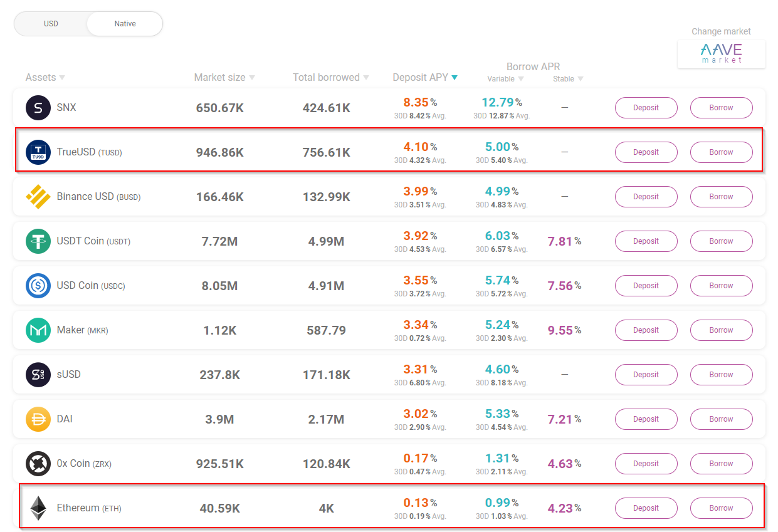Borrow USDT Coin
Viewport: 778px width, 532px height.
point(722,241)
